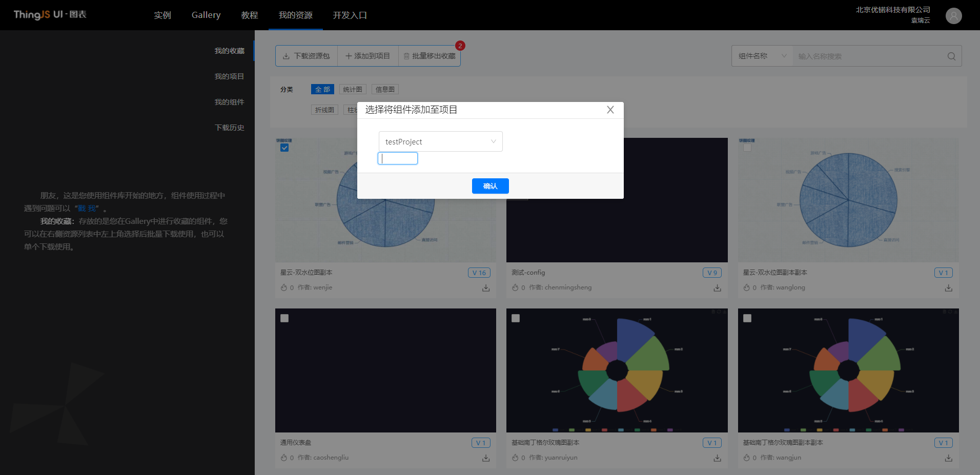The width and height of the screenshot is (980, 475).
Task: Click the like icon on 星云-双水位图副本 card
Action: 284,287
